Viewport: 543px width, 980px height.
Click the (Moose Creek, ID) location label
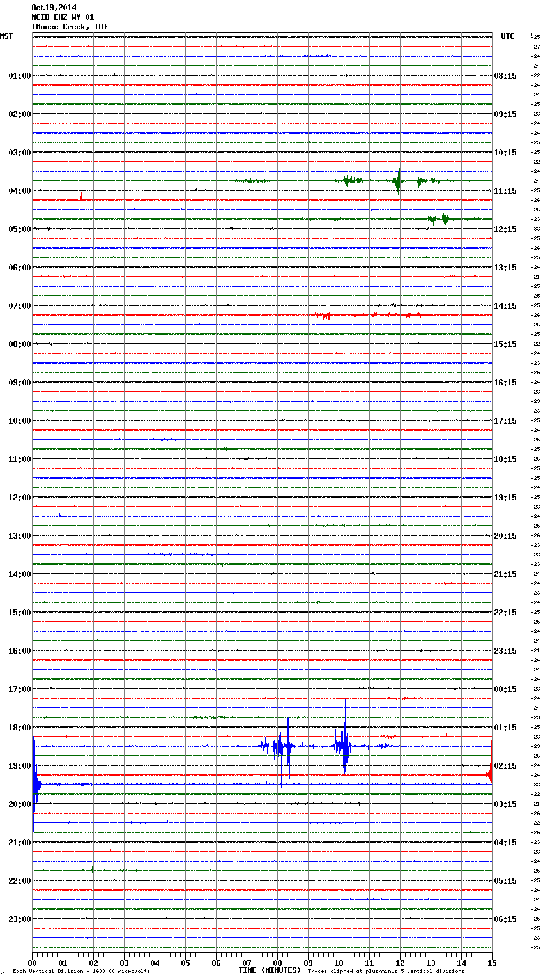click(x=70, y=27)
